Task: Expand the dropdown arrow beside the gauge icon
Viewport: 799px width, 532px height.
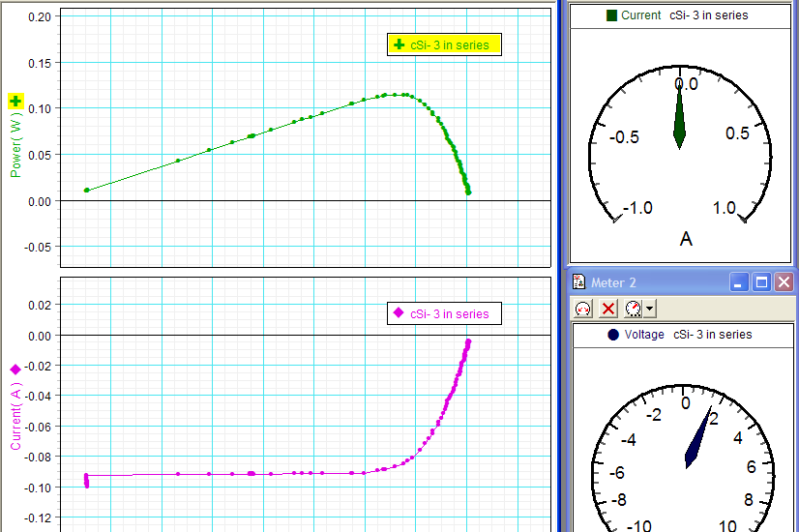Action: tap(650, 309)
